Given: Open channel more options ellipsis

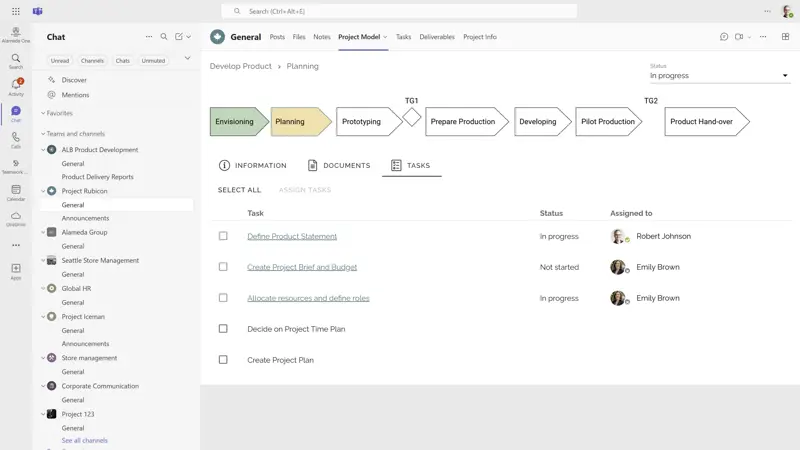Looking at the screenshot, I should [x=763, y=37].
